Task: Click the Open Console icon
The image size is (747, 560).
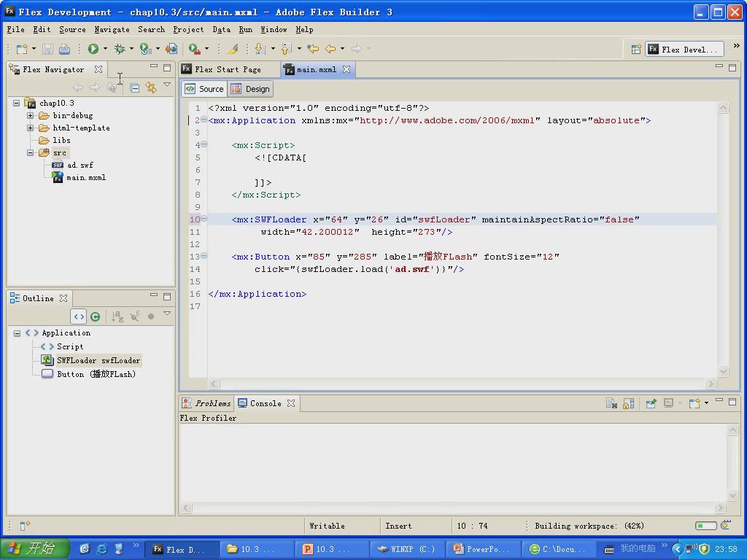Action: pos(694,403)
